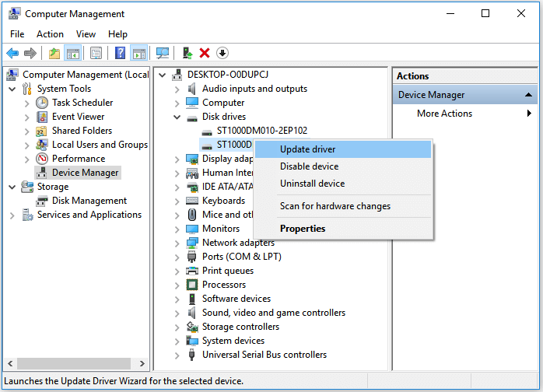This screenshot has height=392, width=543.
Task: Collapse the Disk drives category
Action: coord(177,117)
